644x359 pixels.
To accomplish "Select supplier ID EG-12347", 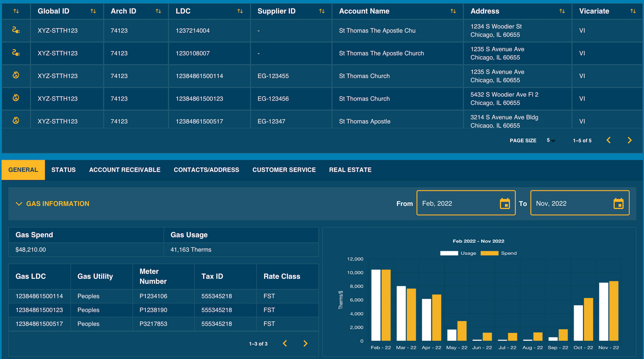I will pyautogui.click(x=271, y=121).
